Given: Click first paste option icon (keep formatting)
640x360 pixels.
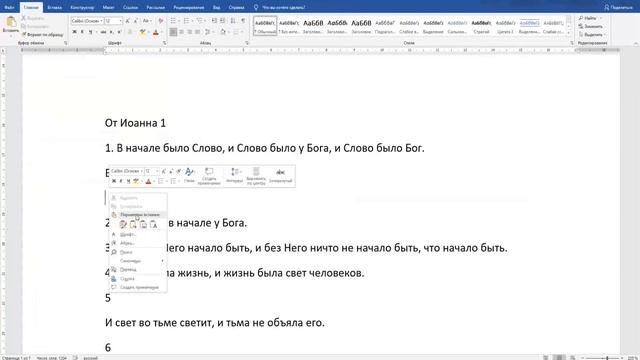Looking at the screenshot, I should (x=123, y=224).
